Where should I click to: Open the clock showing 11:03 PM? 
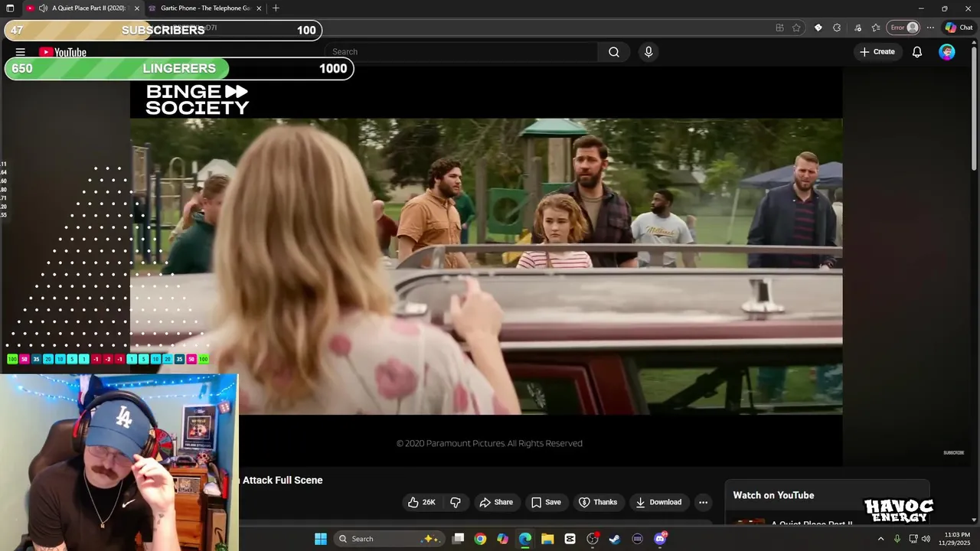956,539
